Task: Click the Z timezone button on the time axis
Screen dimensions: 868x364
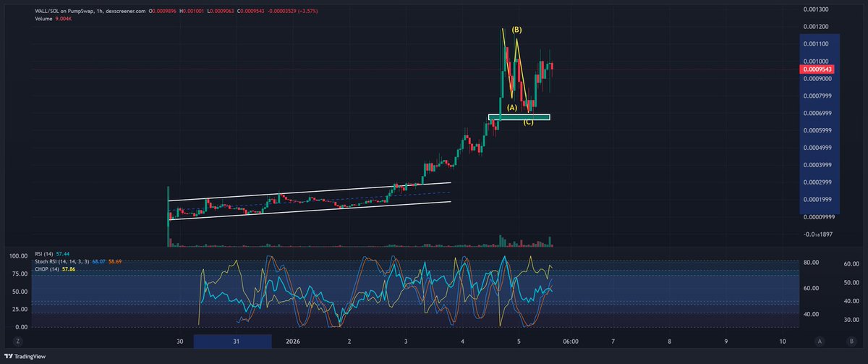Action: (18, 341)
